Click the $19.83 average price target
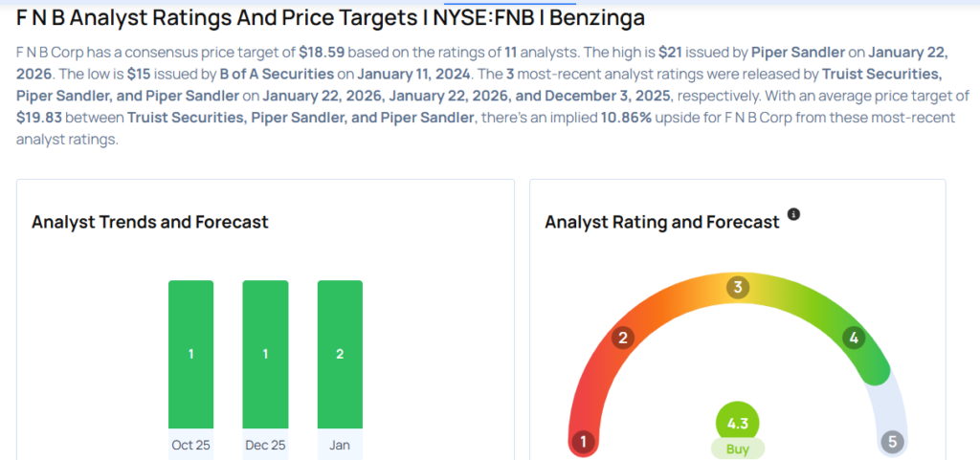Screen dimensions: 980x460 point(40,118)
